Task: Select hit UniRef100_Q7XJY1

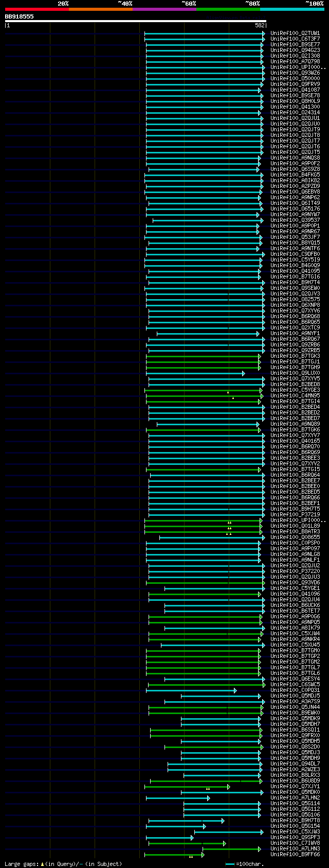Action: (295, 786)
